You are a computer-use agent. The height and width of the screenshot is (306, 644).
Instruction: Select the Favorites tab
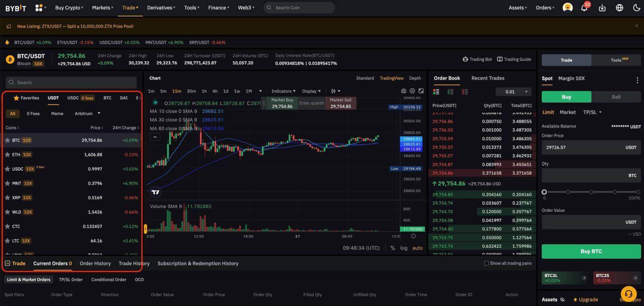coord(27,98)
